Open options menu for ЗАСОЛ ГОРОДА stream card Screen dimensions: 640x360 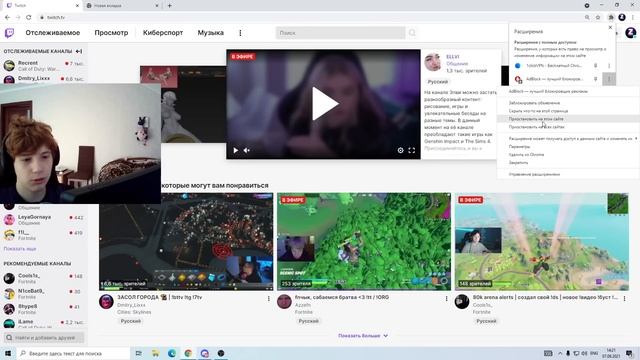pos(269,299)
